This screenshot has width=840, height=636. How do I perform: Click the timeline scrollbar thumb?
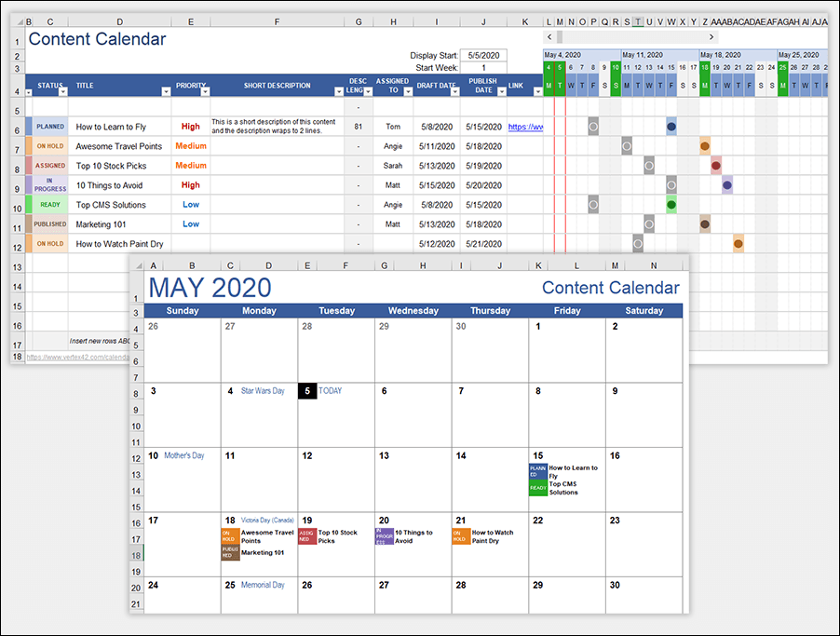(x=560, y=37)
